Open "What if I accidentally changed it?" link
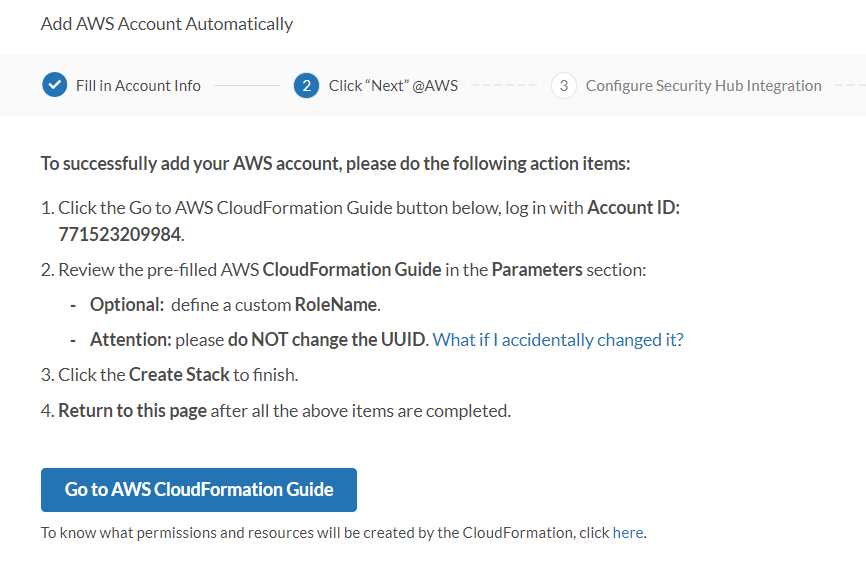The image size is (866, 575). click(x=558, y=339)
